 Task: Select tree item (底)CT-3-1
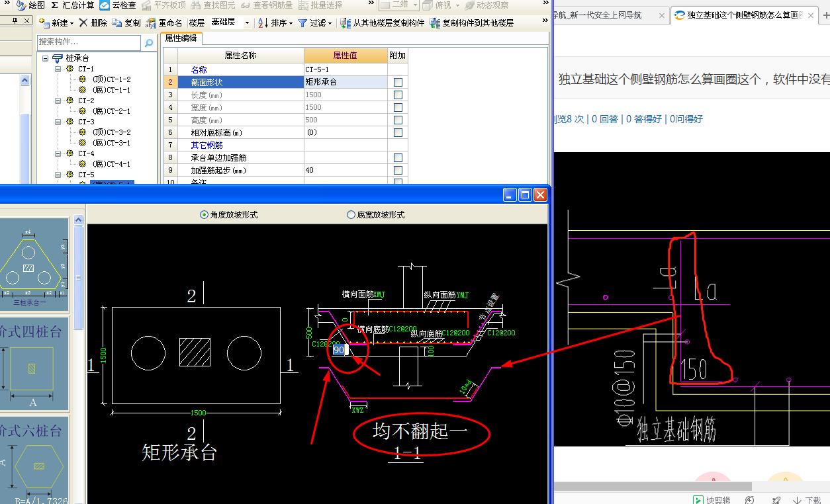point(111,143)
